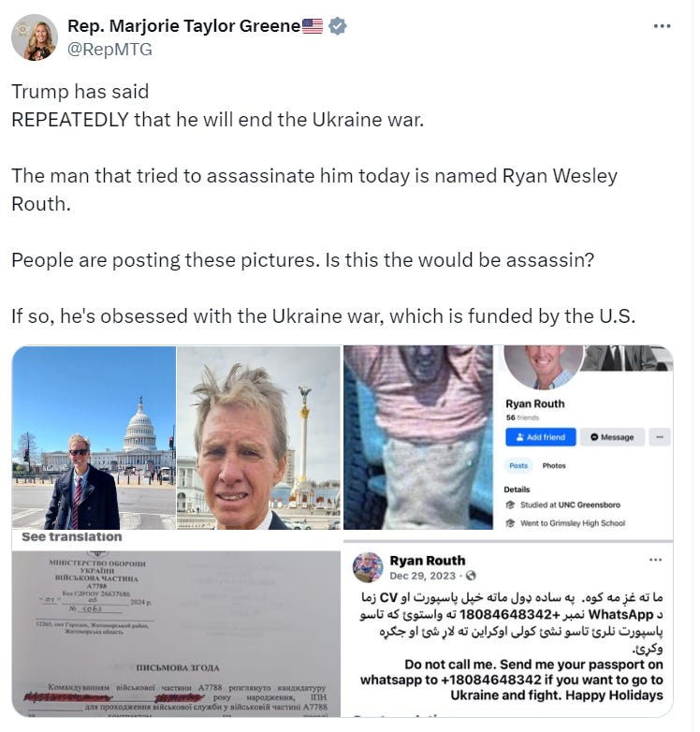Open the ellipsis menu beside Message button
This screenshot has width=700, height=732.
[660, 437]
